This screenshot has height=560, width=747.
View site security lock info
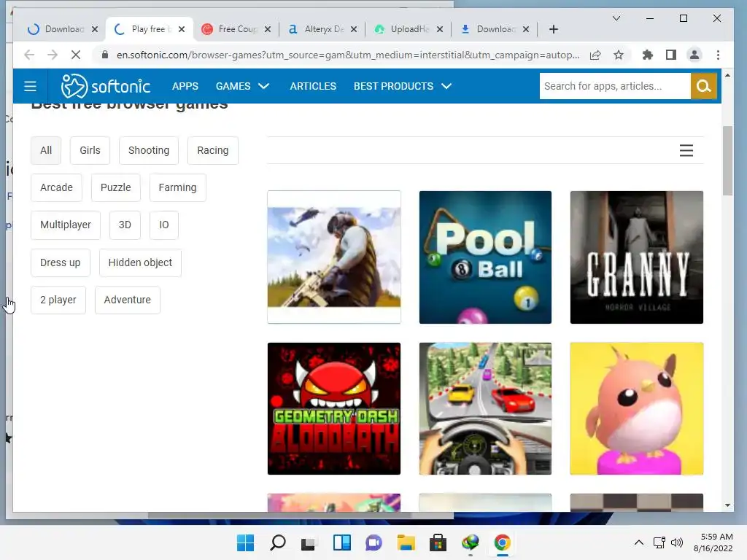105,55
